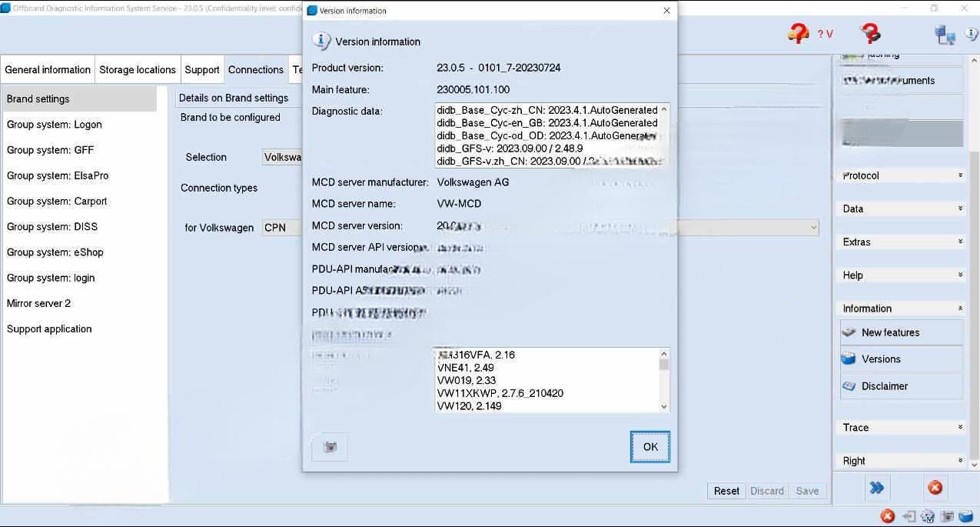The width and height of the screenshot is (980, 527).
Task: Click the small icon button at dialog bottom-left
Action: 330,447
